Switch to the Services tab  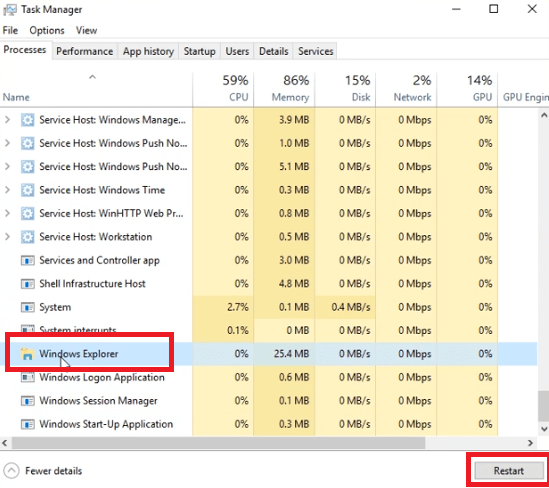(x=315, y=51)
